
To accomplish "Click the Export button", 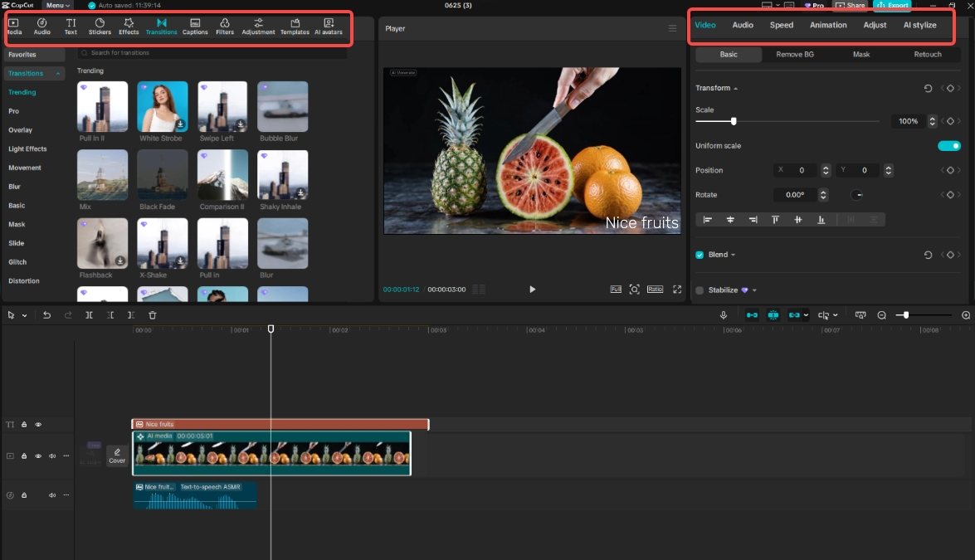I will click(x=892, y=5).
